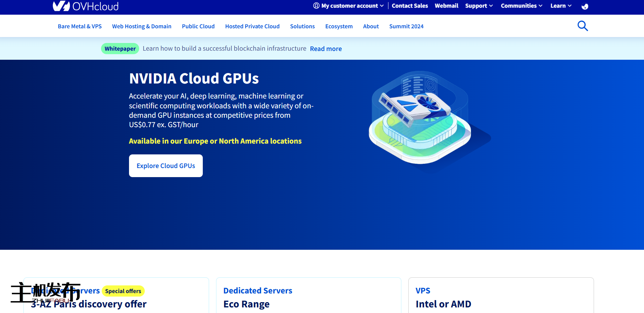The height and width of the screenshot is (313, 644).
Task: Click the Contact Sales link
Action: tap(410, 6)
